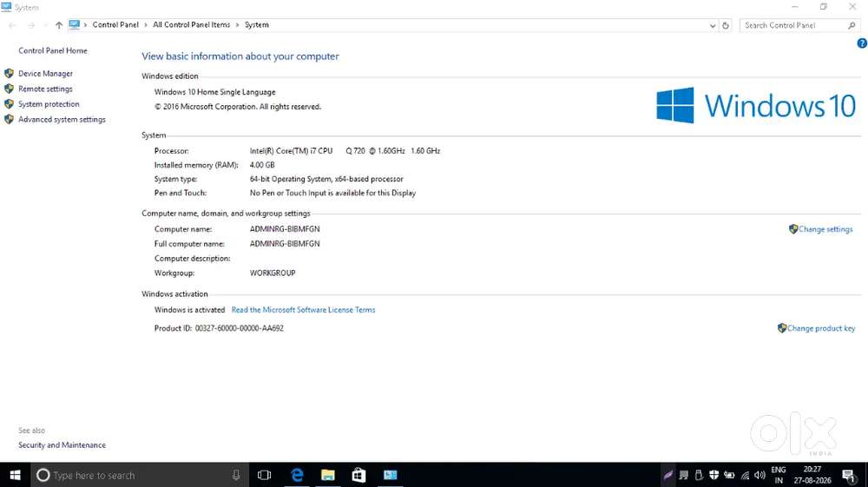Click the System window title icon

tap(6, 7)
